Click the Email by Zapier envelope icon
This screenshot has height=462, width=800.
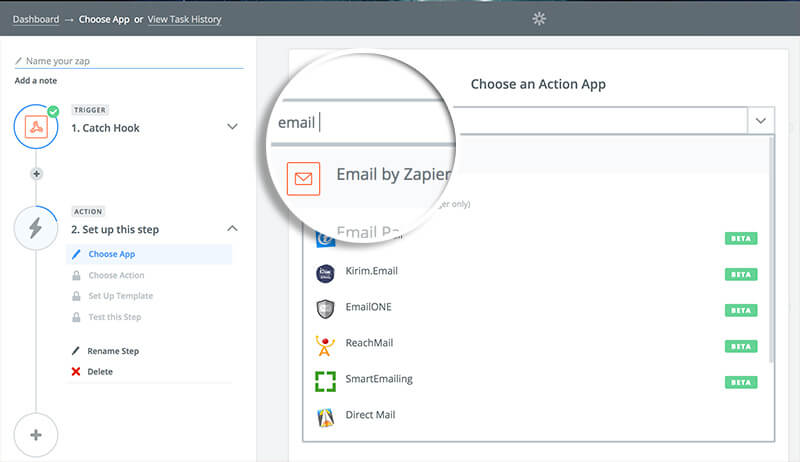tap(304, 179)
